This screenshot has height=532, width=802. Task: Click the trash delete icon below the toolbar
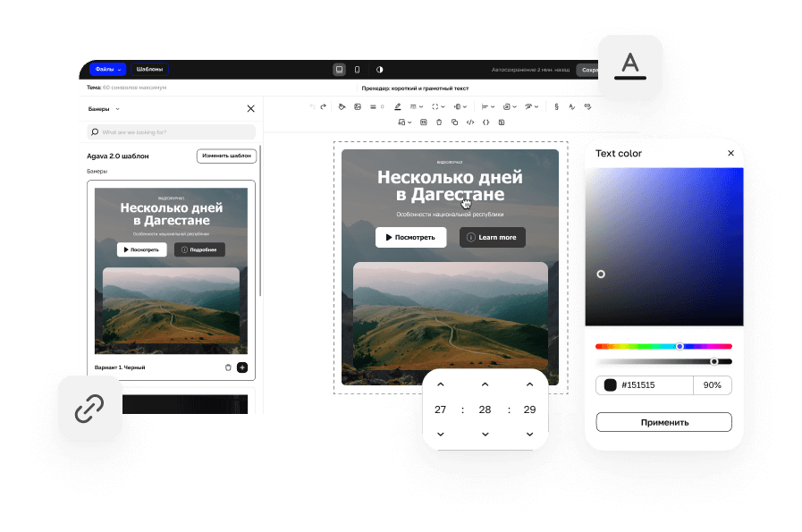pyautogui.click(x=438, y=122)
